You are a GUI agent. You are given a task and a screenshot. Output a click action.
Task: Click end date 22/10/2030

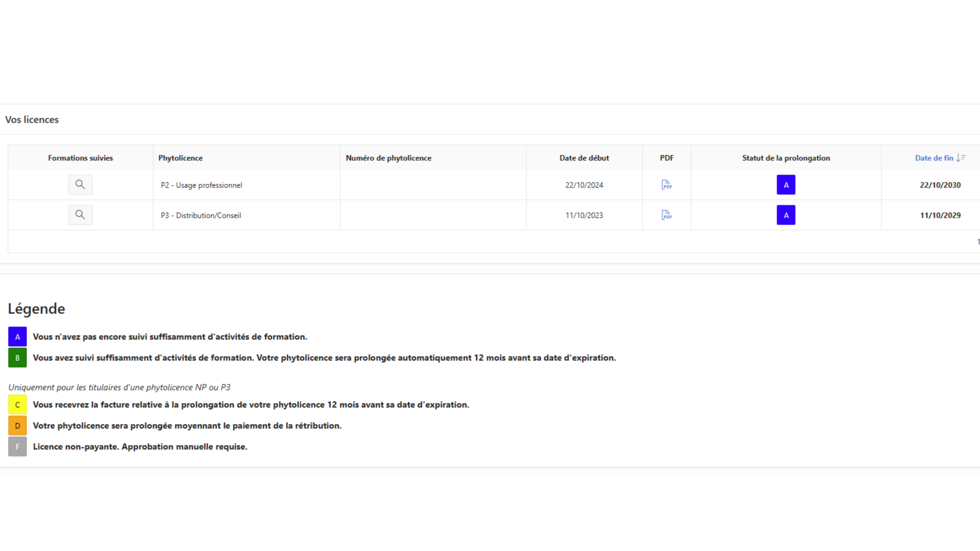940,185
